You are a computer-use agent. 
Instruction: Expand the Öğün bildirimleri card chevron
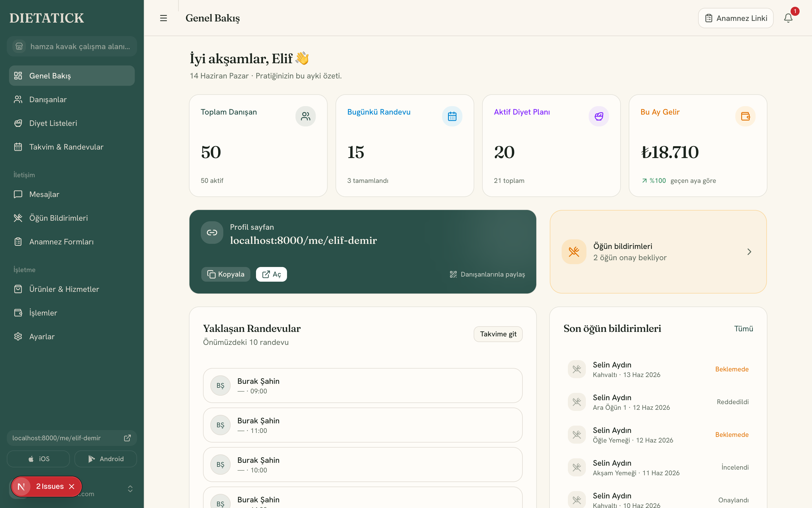tap(749, 252)
